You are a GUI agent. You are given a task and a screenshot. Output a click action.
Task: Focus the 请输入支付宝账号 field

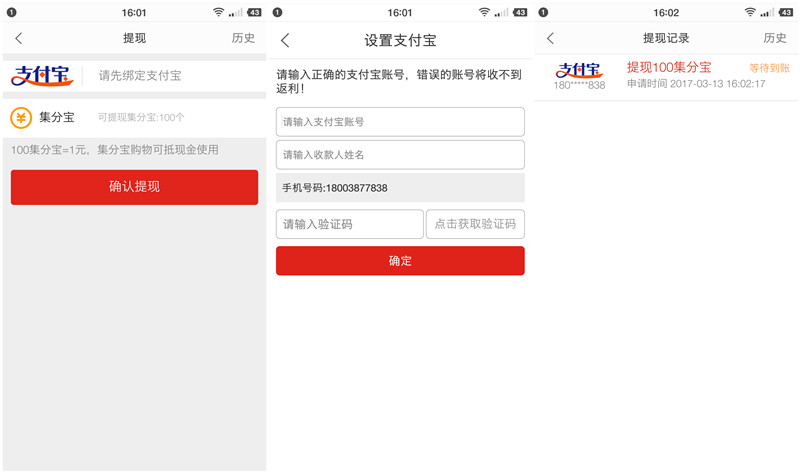pos(400,121)
